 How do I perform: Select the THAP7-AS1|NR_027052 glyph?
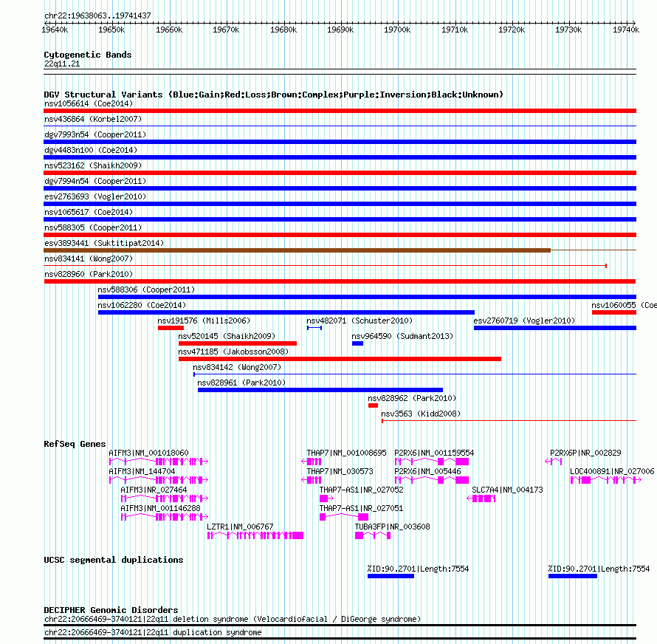tap(326, 499)
